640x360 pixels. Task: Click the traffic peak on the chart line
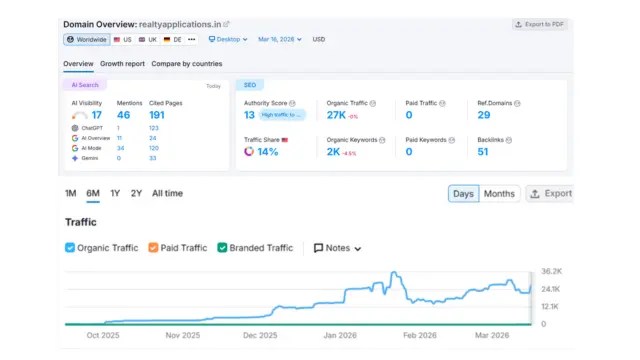coord(393,273)
